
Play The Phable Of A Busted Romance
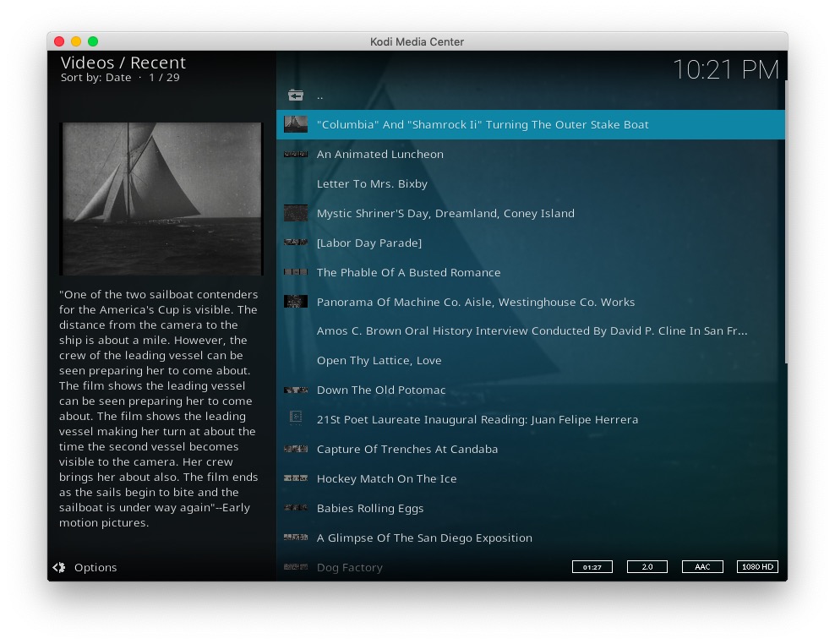[x=408, y=272]
